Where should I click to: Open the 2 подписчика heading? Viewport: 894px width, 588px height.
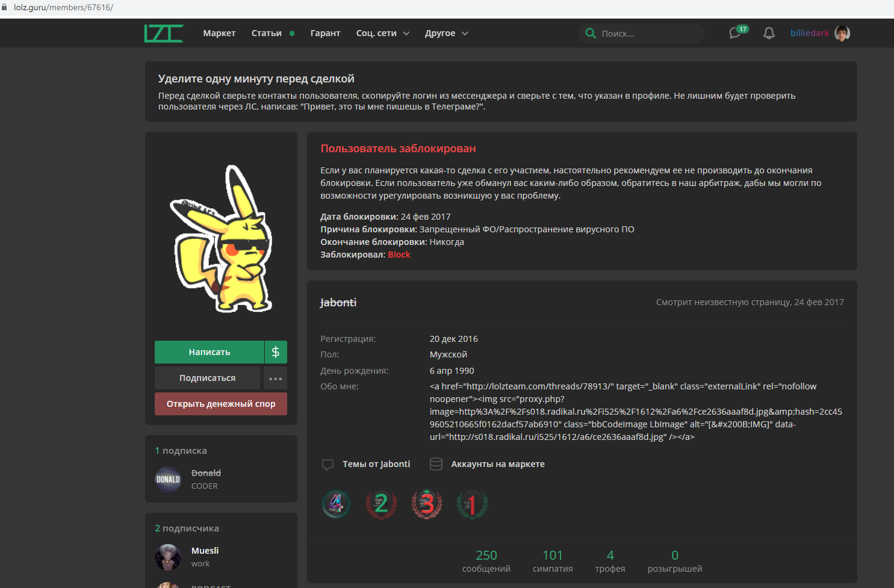tap(187, 528)
